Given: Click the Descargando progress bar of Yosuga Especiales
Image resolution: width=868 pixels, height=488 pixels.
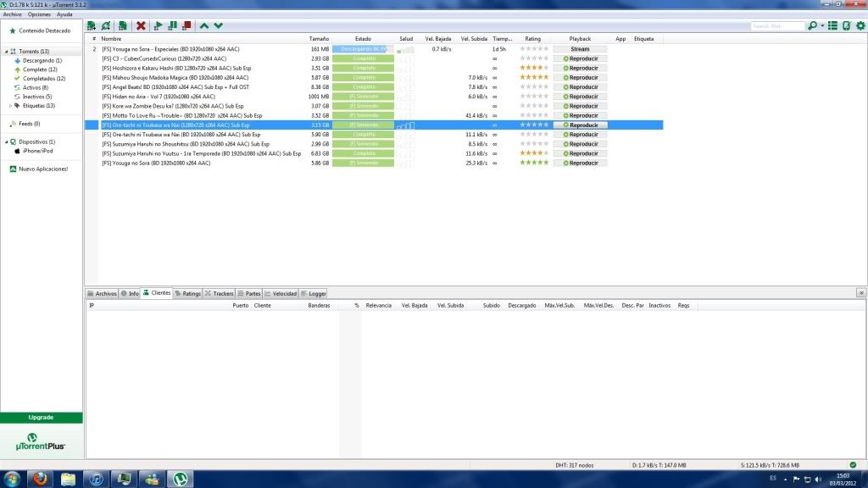Looking at the screenshot, I should [x=363, y=49].
